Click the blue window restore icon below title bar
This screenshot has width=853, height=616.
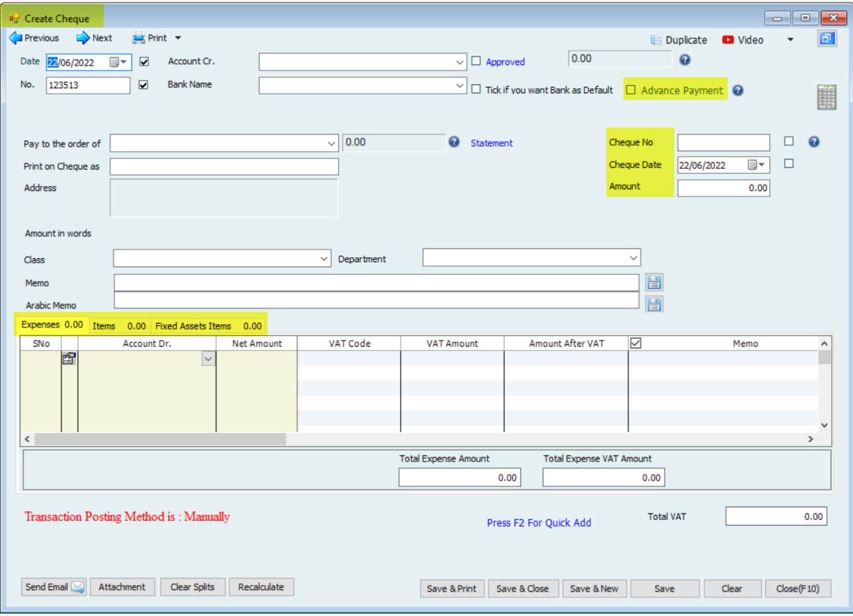(827, 39)
